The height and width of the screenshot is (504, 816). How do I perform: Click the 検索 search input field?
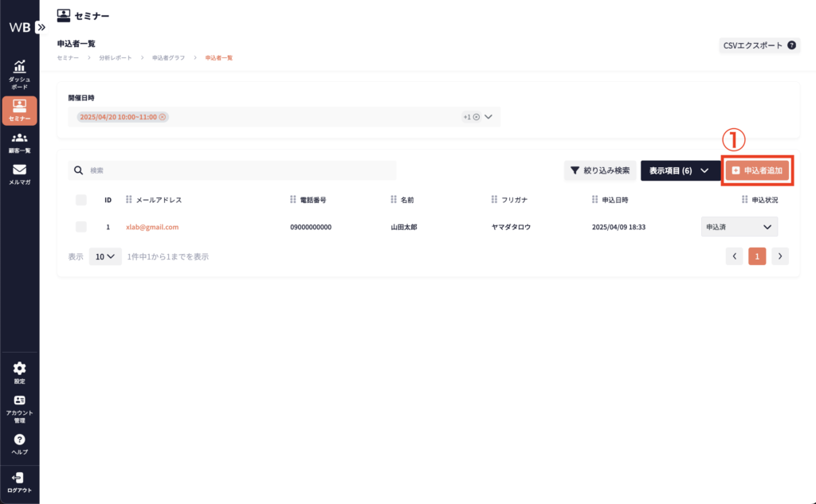pyautogui.click(x=239, y=170)
